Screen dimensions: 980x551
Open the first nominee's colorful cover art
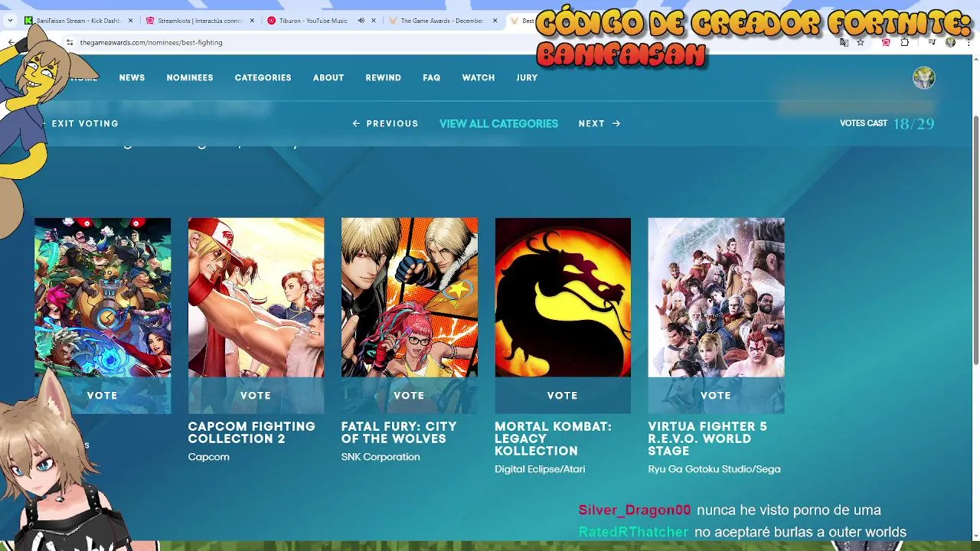point(103,298)
